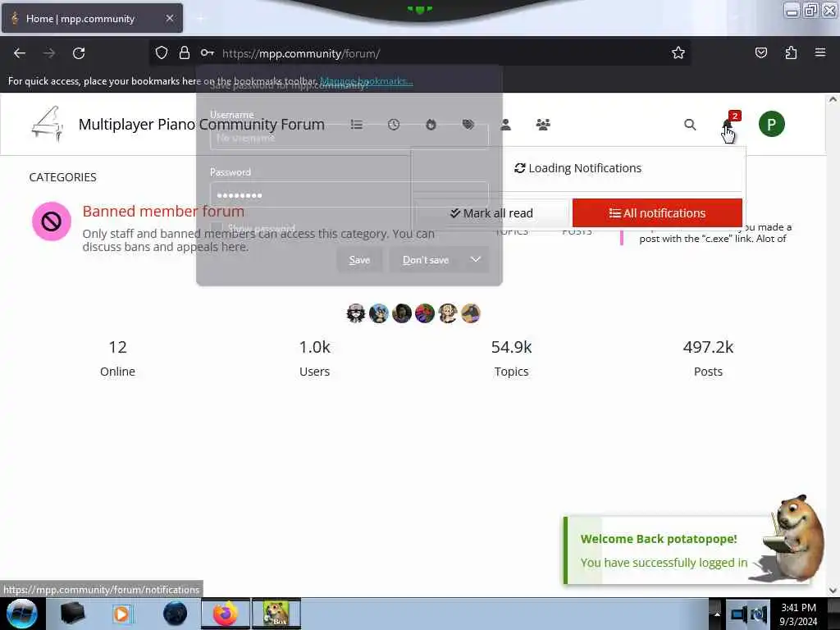Open the Firefox hamburger menu
The image size is (840, 630).
tap(820, 52)
